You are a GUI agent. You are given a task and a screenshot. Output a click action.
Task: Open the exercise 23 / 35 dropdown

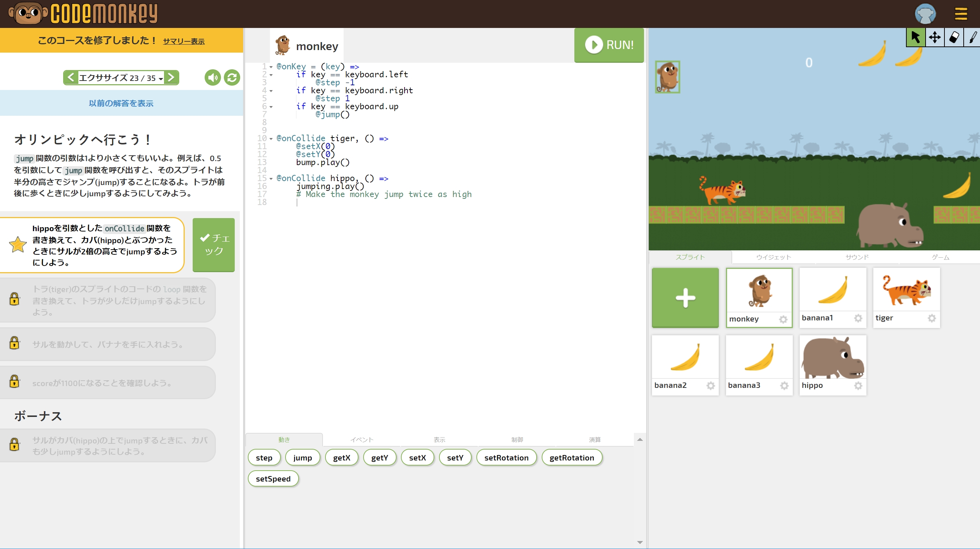pyautogui.click(x=120, y=78)
